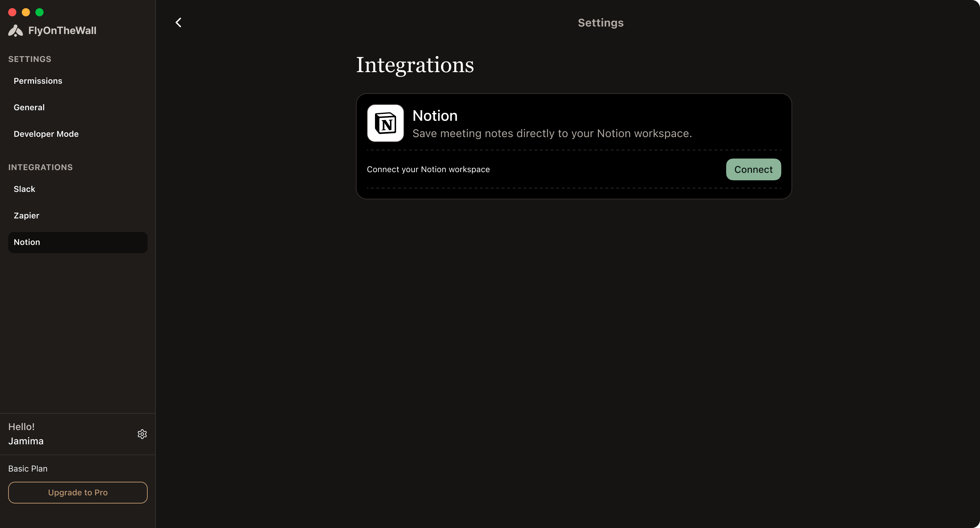Click the "Jamima" user name
The height and width of the screenshot is (528, 980).
(x=26, y=441)
